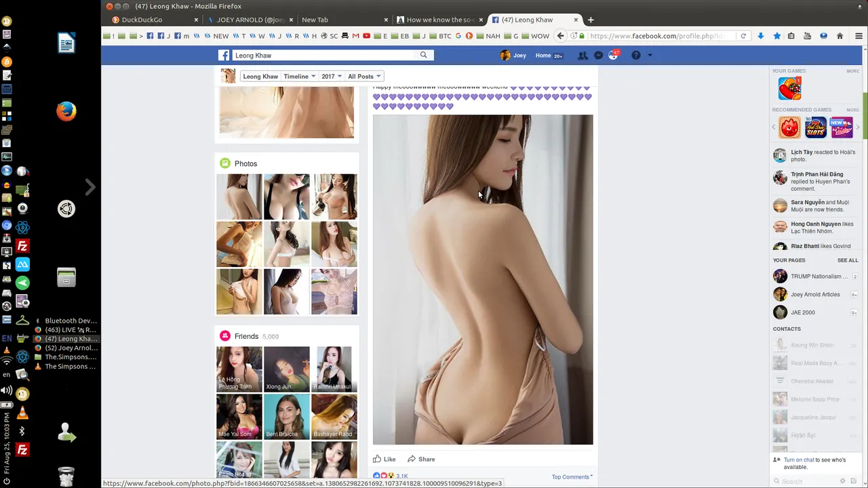Open Bent Bralcna friend thumbnail

(x=286, y=417)
